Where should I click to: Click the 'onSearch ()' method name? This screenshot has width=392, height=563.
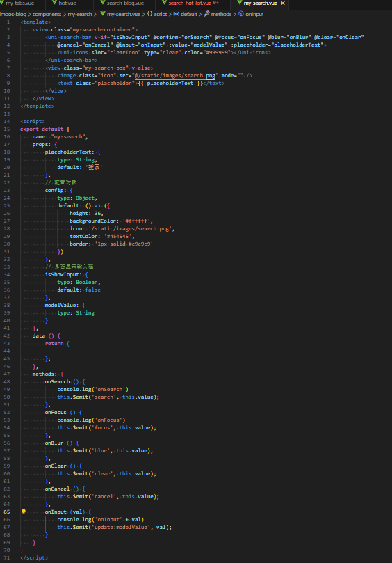(62, 381)
